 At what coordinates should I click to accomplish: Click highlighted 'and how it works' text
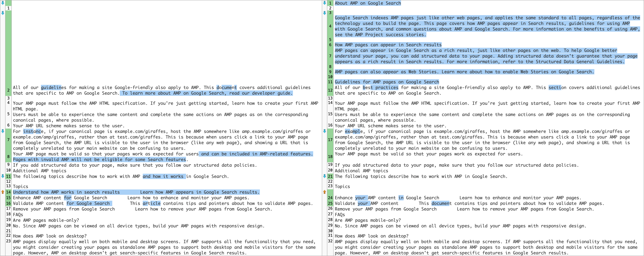point(164,176)
